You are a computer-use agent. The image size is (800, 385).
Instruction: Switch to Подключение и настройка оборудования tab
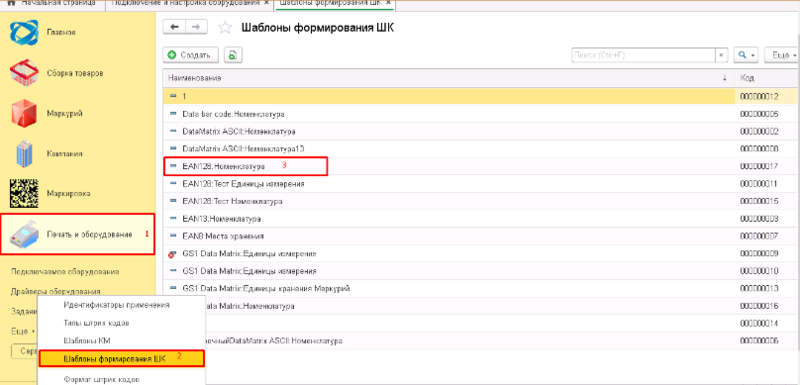185,3
